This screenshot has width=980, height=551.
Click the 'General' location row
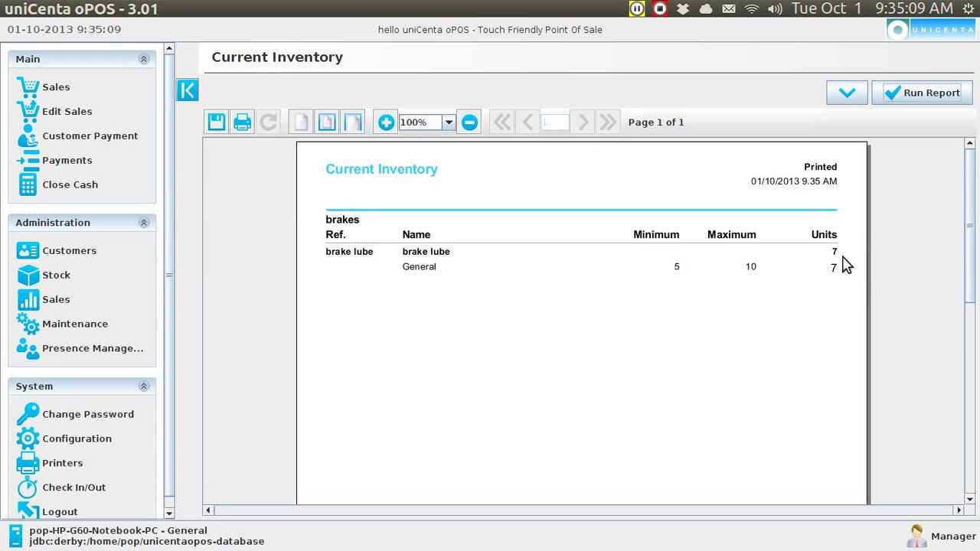[581, 266]
